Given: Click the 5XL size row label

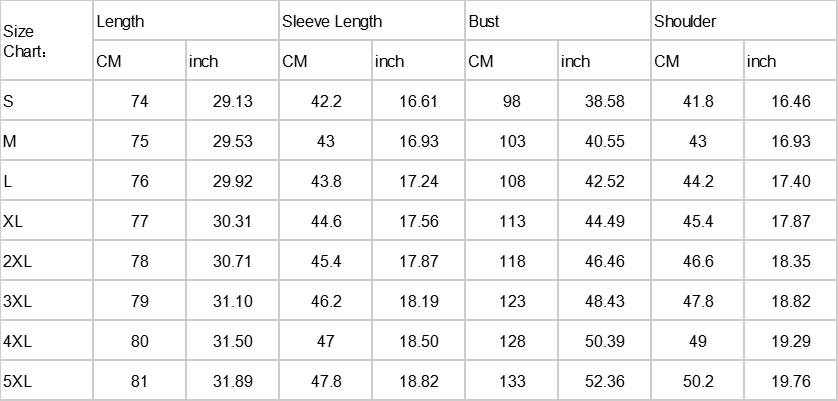Looking at the screenshot, I should click(x=18, y=381).
